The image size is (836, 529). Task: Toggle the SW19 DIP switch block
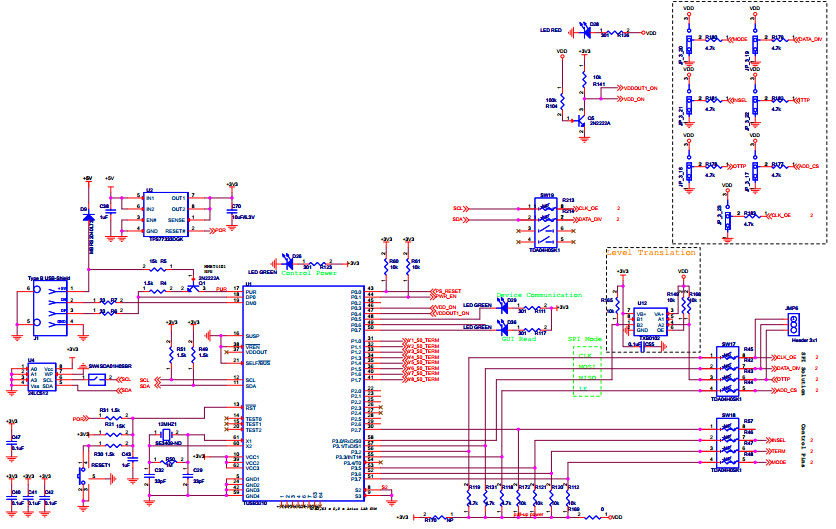[546, 220]
